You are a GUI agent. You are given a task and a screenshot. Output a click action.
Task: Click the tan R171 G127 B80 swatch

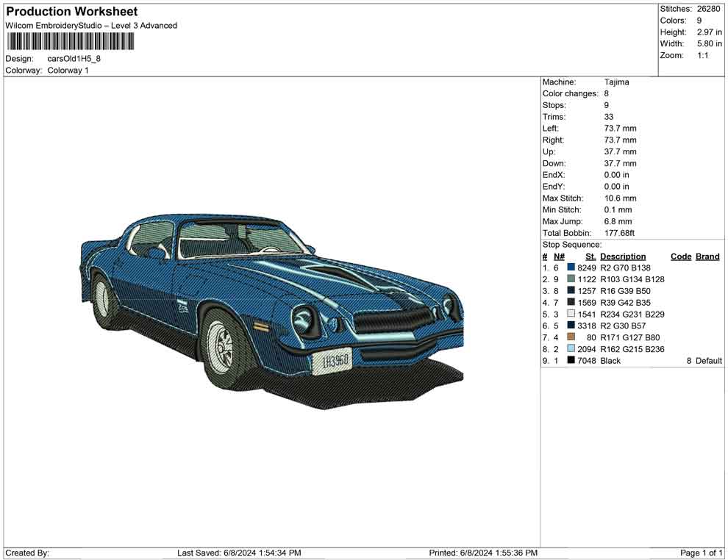[x=571, y=337]
